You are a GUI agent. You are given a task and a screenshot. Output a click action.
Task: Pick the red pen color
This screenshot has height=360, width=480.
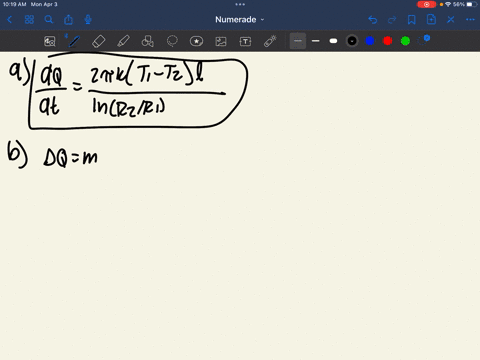tap(388, 41)
